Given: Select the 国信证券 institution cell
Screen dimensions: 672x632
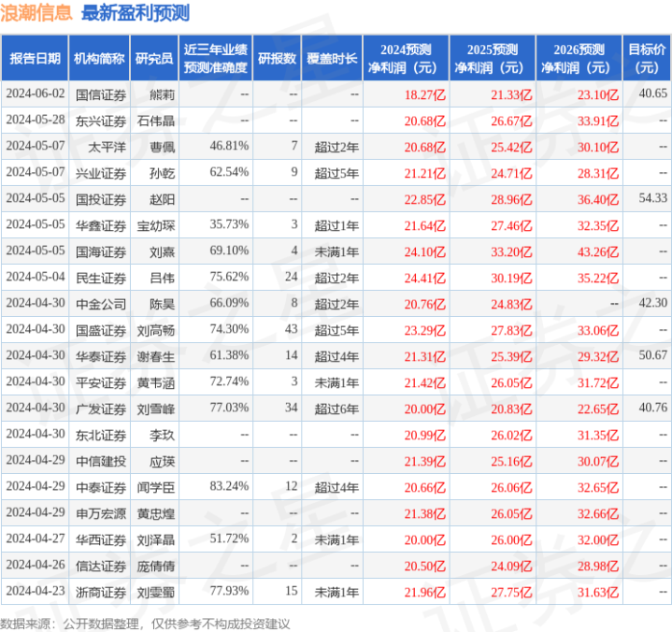Looking at the screenshot, I should pos(101,94).
